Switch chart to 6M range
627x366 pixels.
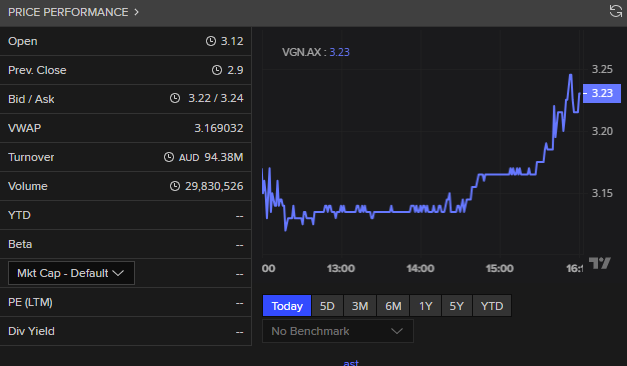[393, 306]
